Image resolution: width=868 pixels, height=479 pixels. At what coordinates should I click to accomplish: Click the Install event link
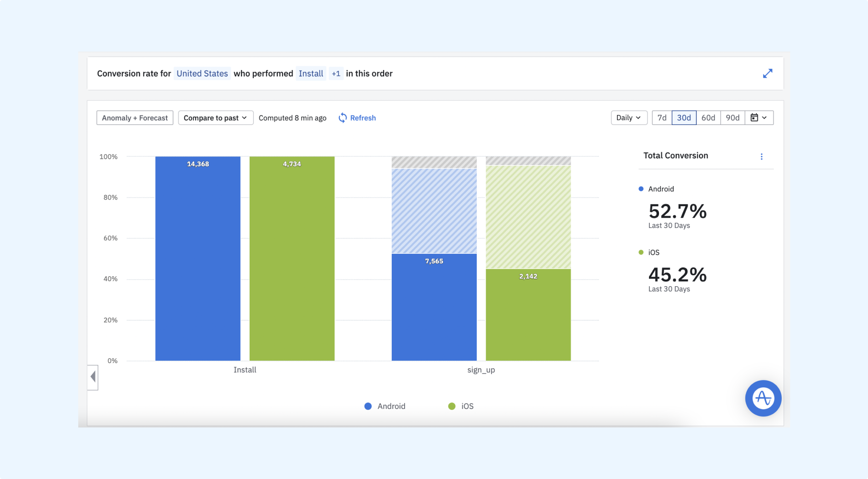311,73
